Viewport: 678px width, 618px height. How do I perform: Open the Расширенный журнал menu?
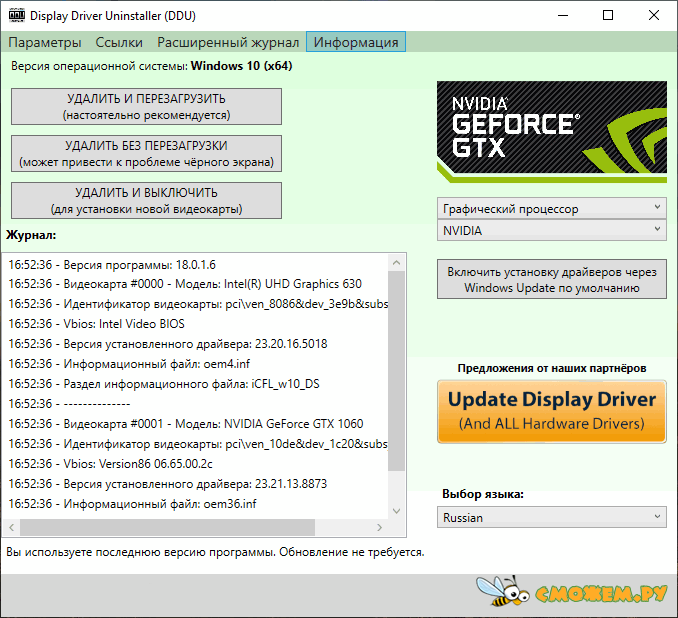click(x=228, y=42)
